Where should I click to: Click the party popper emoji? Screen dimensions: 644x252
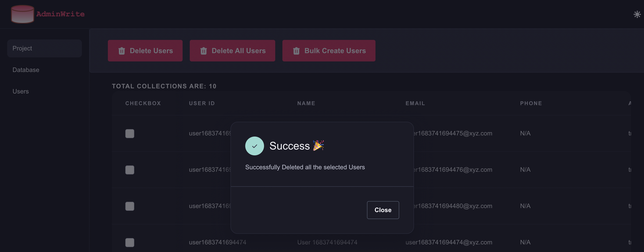click(x=318, y=146)
